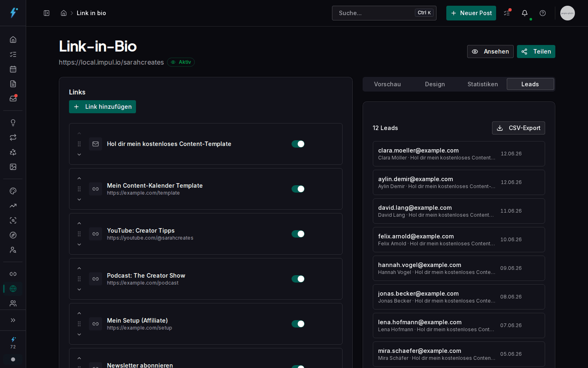Screen dimensions: 588x368
Task: Open lead clara.moeller@example.com
Action: pyautogui.click(x=459, y=154)
